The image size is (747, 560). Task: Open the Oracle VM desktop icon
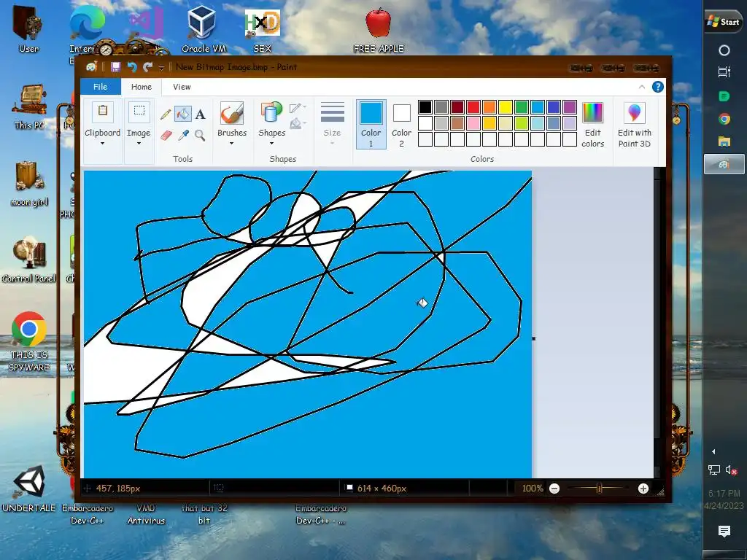(x=204, y=28)
